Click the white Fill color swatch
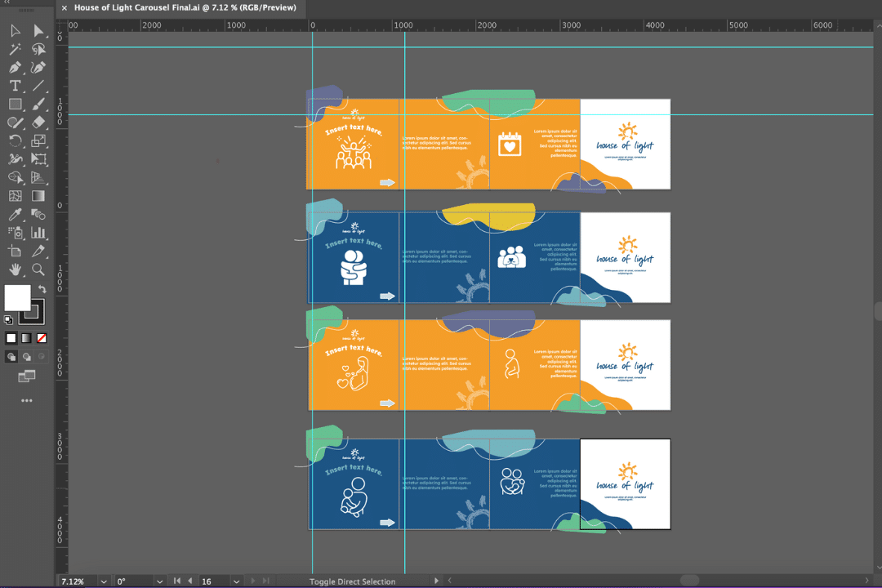The height and width of the screenshot is (588, 882). (17, 297)
